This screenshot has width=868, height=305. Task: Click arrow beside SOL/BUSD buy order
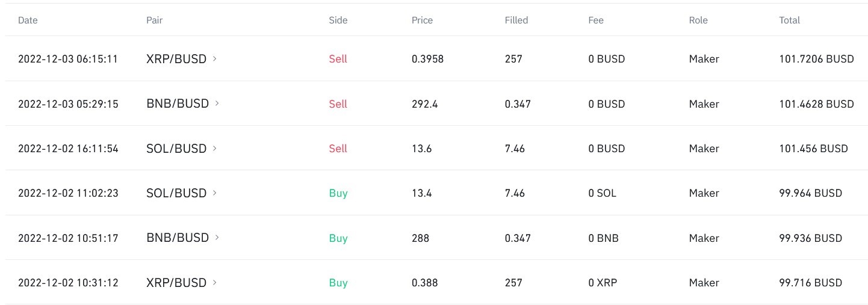pyautogui.click(x=215, y=193)
